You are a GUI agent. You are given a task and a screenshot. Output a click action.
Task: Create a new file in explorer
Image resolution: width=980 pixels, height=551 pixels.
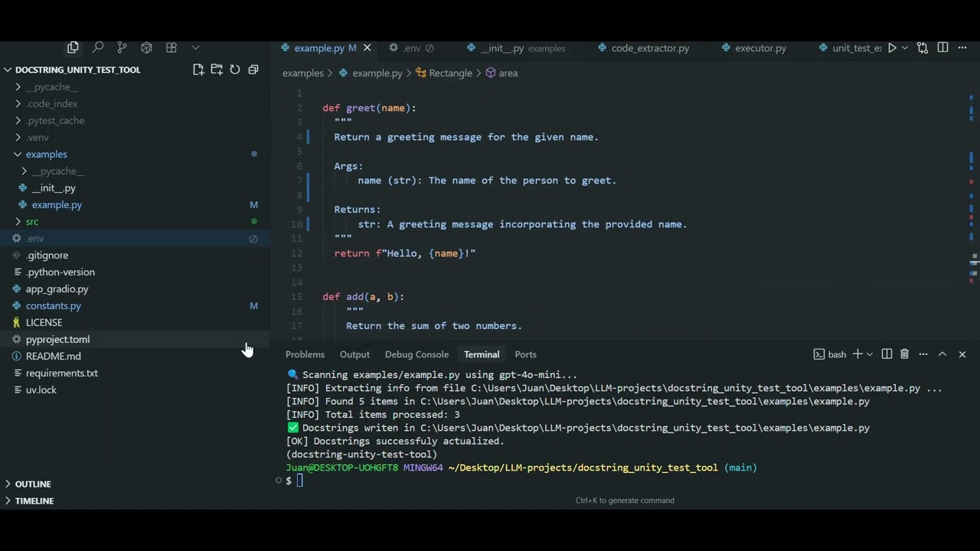click(x=198, y=70)
